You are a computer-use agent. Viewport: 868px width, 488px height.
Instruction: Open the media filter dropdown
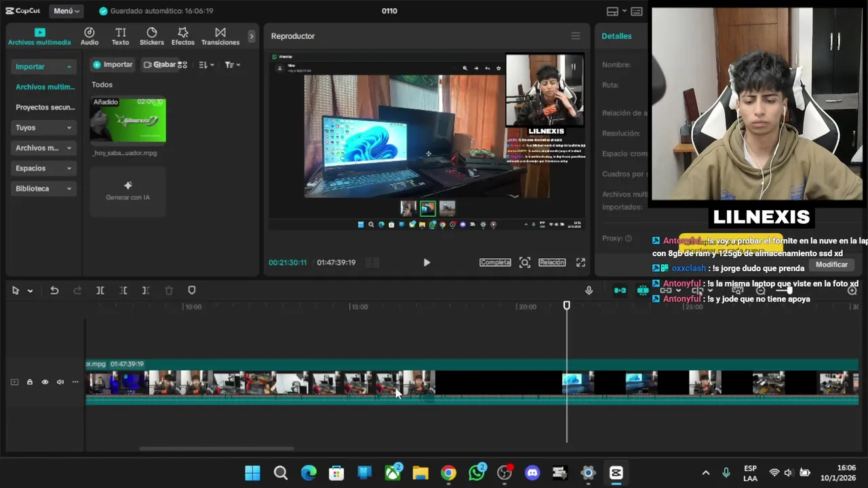tap(233, 64)
